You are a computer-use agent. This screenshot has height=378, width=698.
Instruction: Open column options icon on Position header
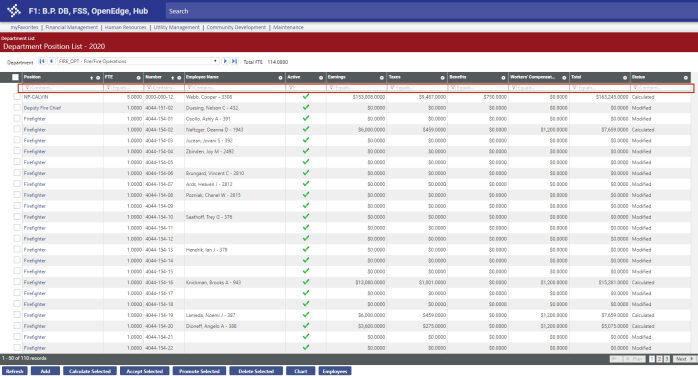point(98,78)
